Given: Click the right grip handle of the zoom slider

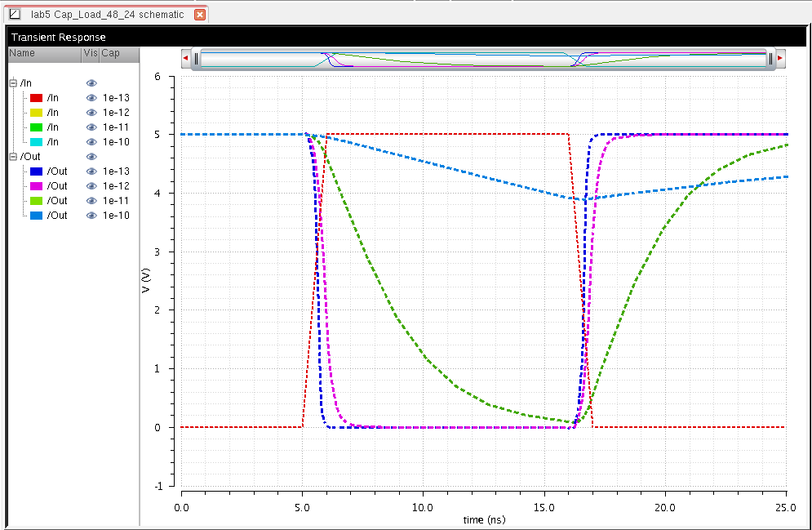Looking at the screenshot, I should point(770,59).
